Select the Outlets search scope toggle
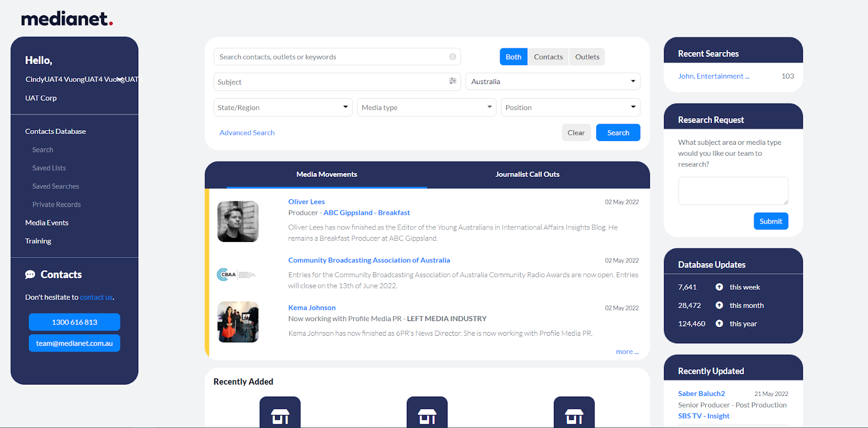Image resolution: width=868 pixels, height=428 pixels. point(587,57)
